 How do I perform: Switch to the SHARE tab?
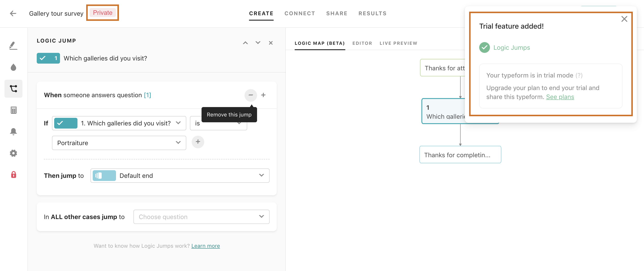click(337, 13)
